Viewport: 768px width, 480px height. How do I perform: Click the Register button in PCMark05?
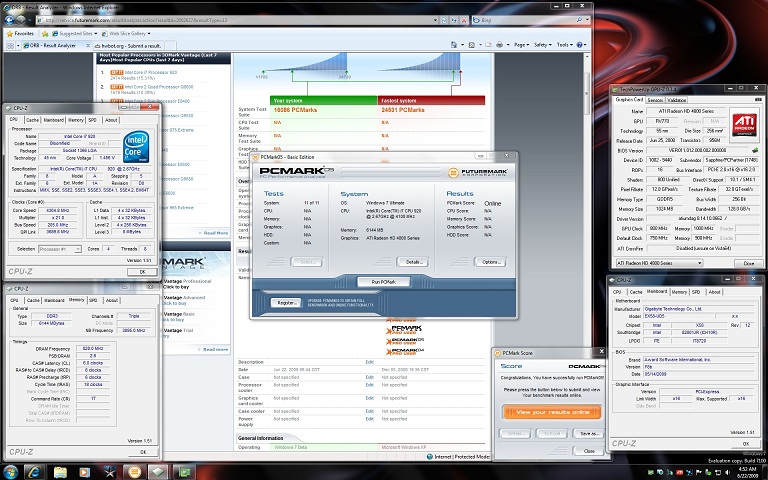286,303
